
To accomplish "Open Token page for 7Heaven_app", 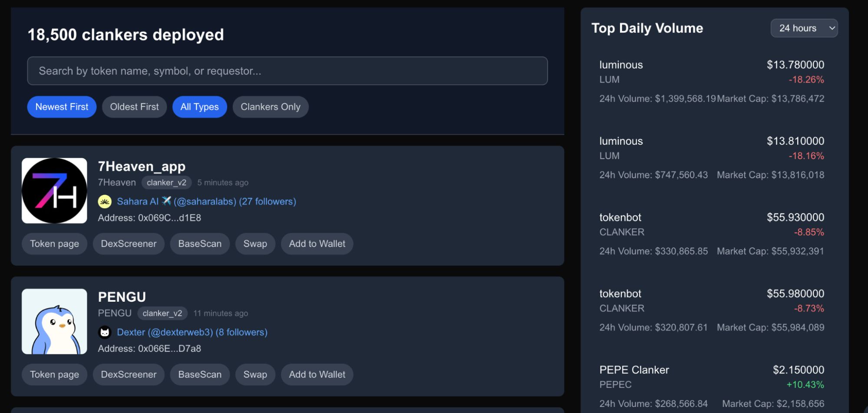I will point(54,244).
